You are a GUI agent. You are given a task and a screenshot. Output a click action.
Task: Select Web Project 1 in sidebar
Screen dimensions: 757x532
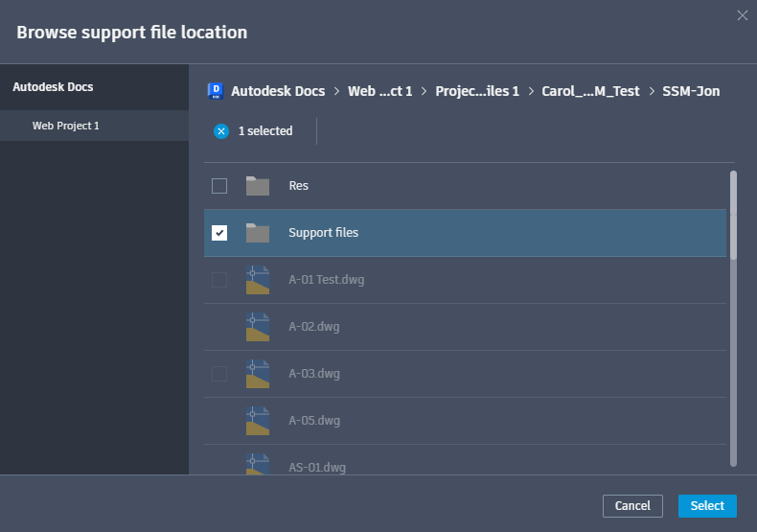pyautogui.click(x=66, y=126)
